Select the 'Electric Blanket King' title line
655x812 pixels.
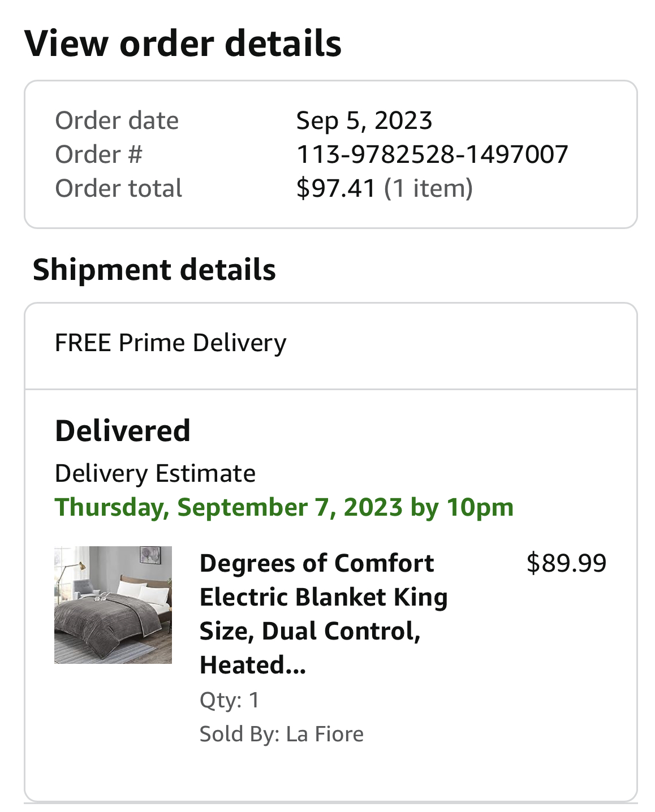tap(324, 597)
